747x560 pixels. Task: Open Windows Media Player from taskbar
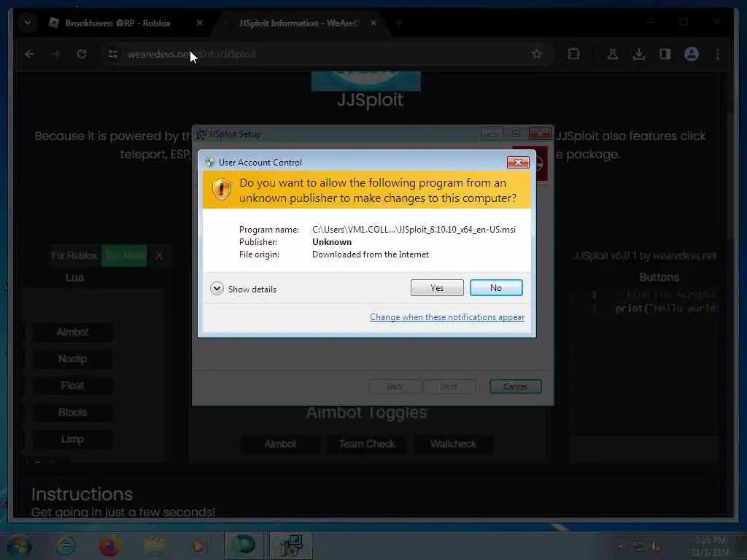tap(198, 545)
